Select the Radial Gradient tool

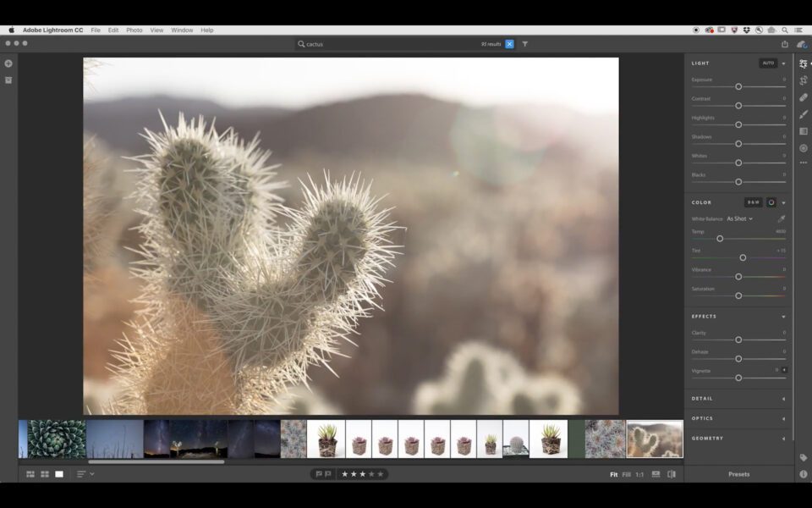coord(804,148)
